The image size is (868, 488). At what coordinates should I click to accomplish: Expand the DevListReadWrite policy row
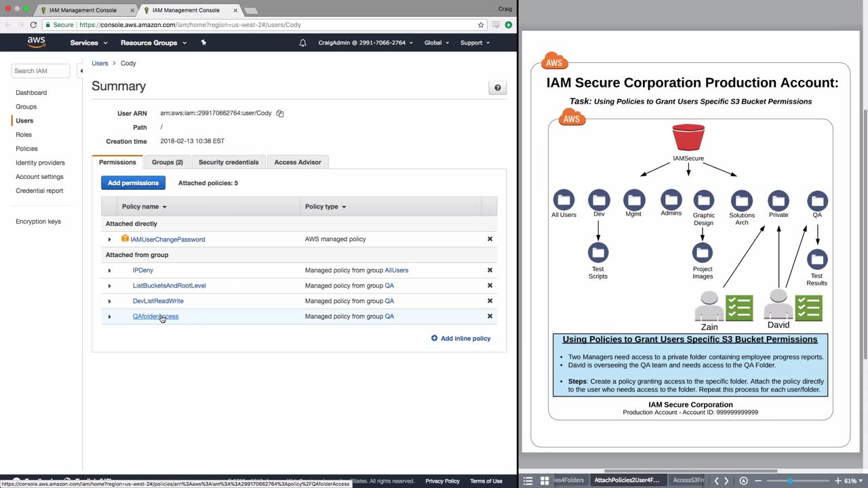109,301
